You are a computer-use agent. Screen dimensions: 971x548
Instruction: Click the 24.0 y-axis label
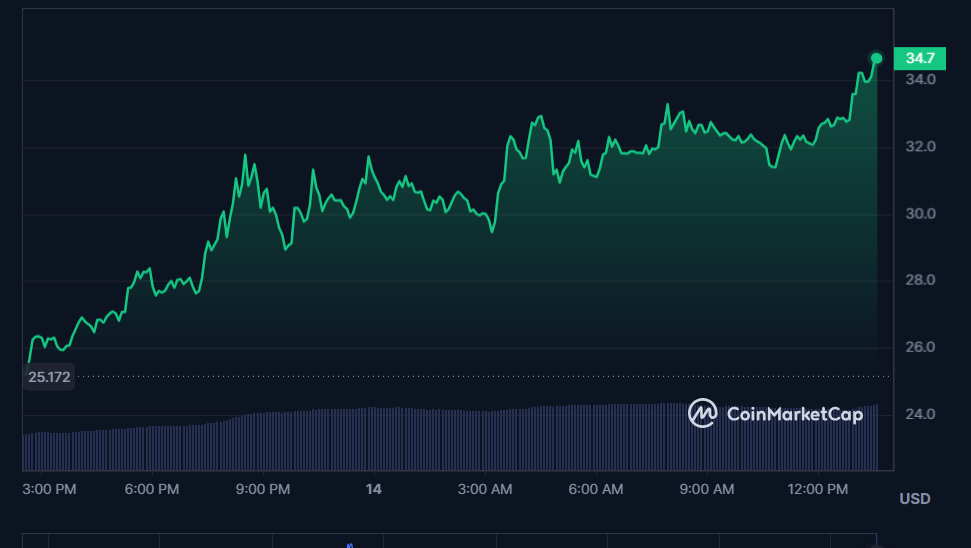(x=920, y=414)
